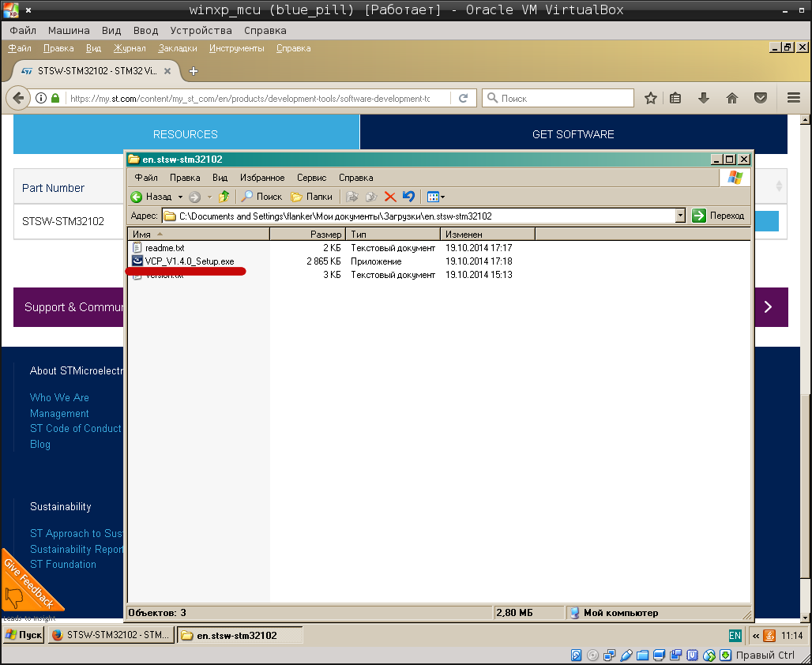Click the EN language indicator
Viewport: 812px width, 665px height.
click(735, 636)
